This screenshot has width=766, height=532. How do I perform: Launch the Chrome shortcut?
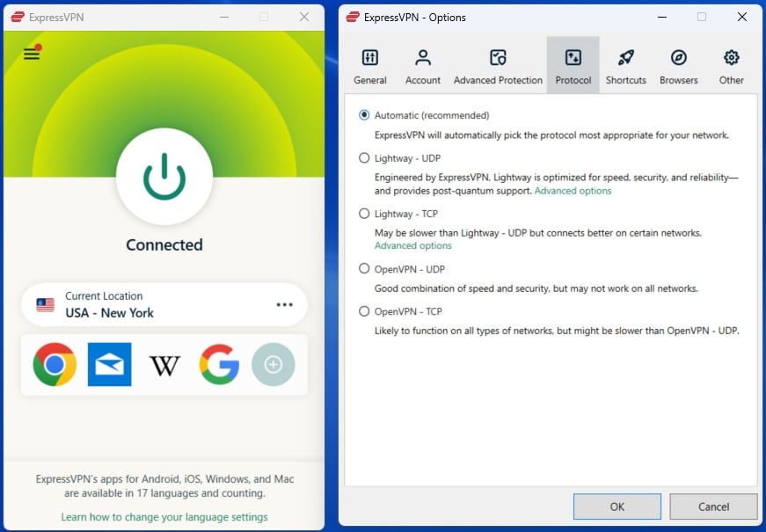click(55, 364)
